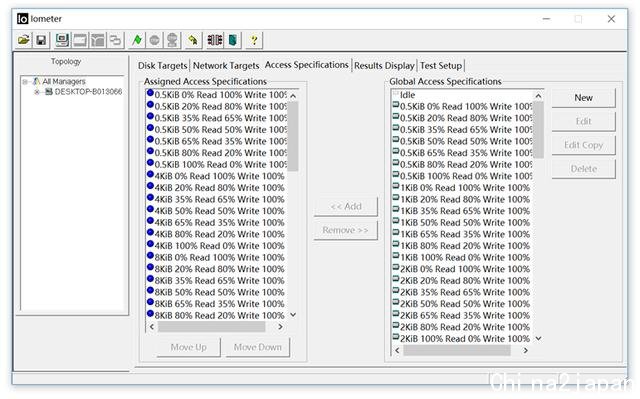Save the test configuration file
This screenshot has height=399, width=640.
41,40
